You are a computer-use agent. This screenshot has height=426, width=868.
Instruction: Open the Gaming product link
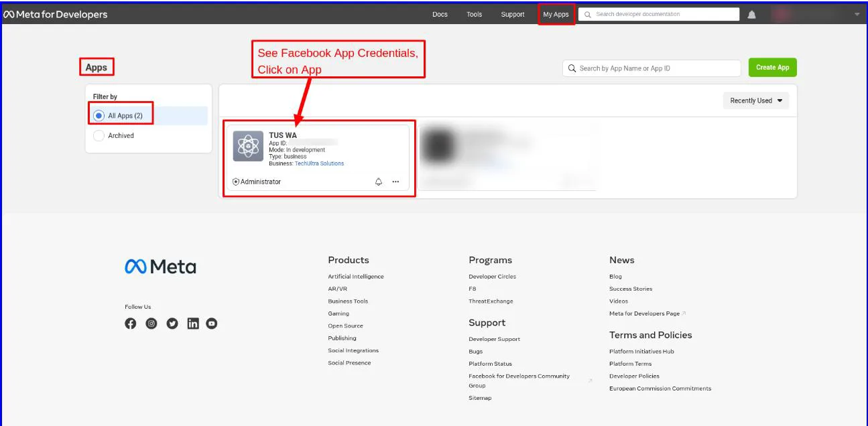pos(338,313)
